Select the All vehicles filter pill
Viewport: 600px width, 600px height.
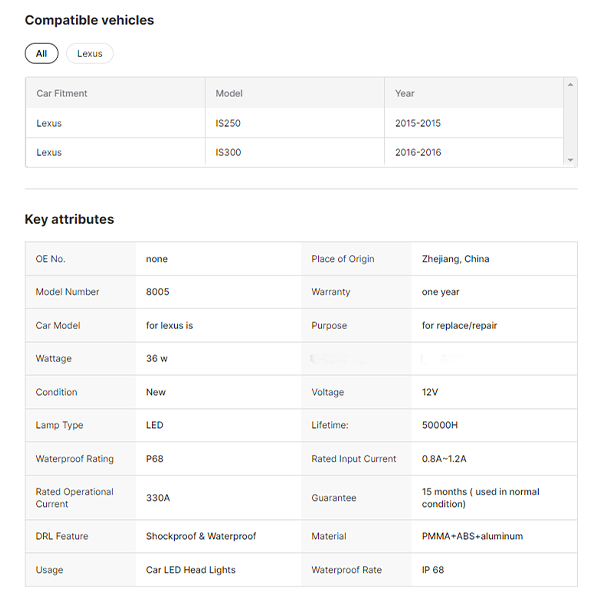click(41, 54)
